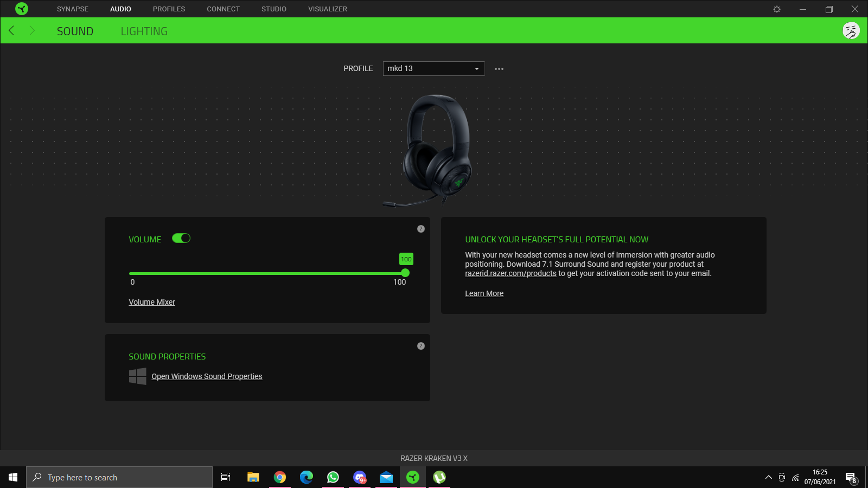The image size is (868, 488).
Task: Open the Volume Mixer link
Action: coord(152,302)
